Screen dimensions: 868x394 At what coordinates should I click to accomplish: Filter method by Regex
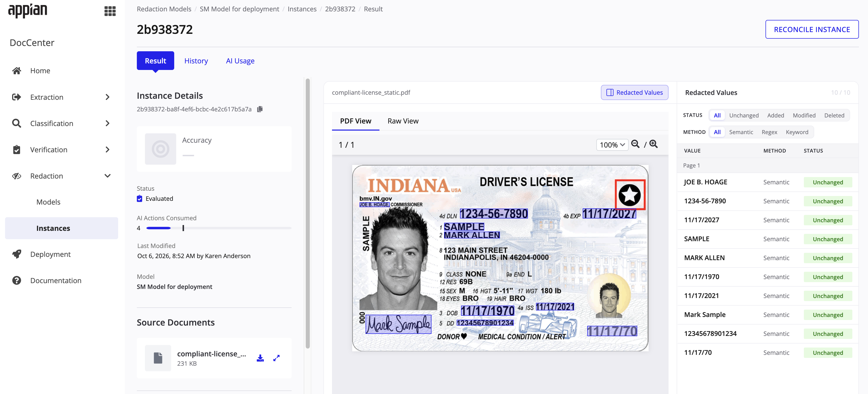click(769, 132)
